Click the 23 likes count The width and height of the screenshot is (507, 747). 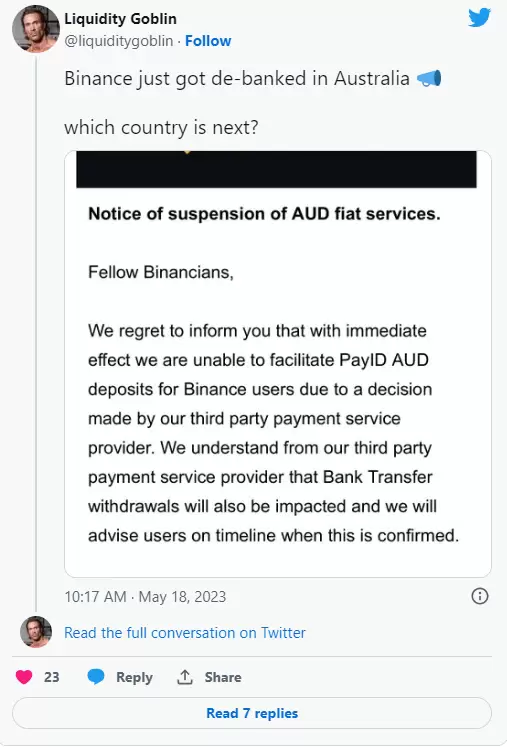[x=51, y=677]
